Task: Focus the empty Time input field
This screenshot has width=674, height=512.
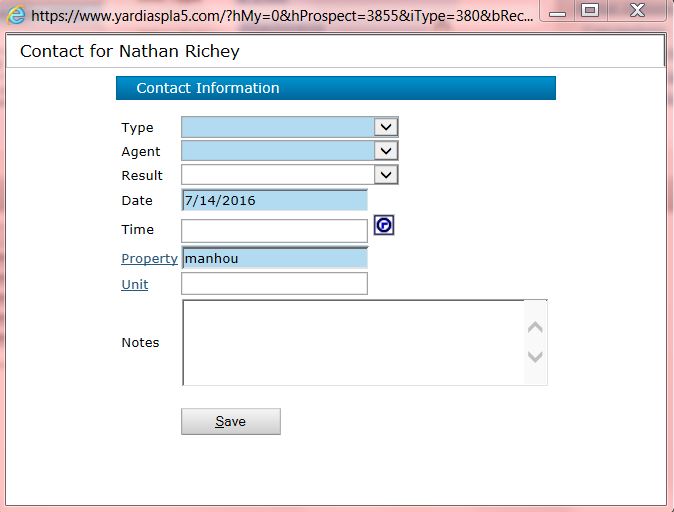Action: coord(274,230)
